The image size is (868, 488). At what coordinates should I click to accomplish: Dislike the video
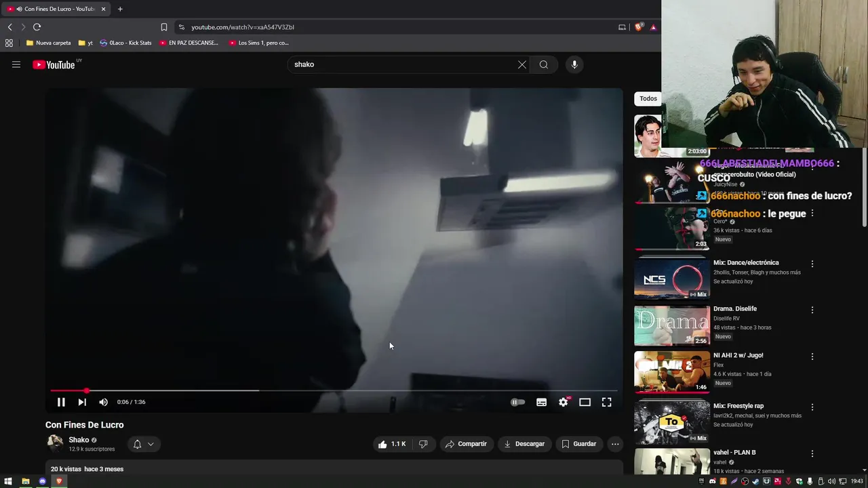click(423, 444)
